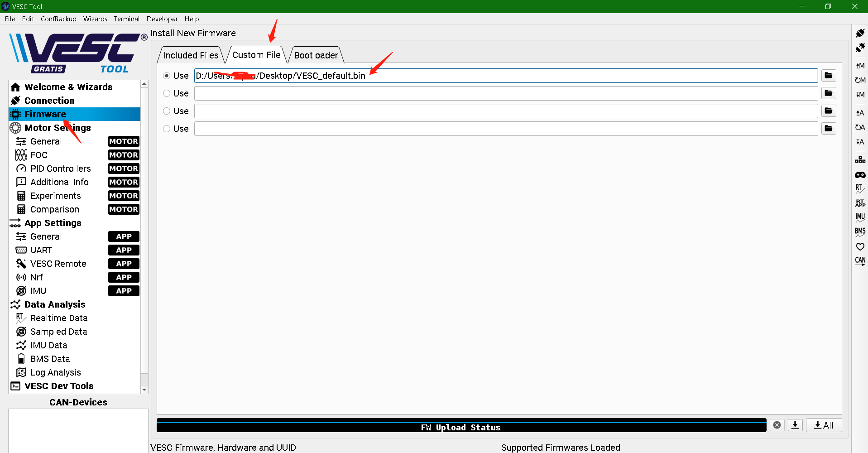Open the ConfBackup menu
This screenshot has height=453, width=868.
(x=58, y=19)
